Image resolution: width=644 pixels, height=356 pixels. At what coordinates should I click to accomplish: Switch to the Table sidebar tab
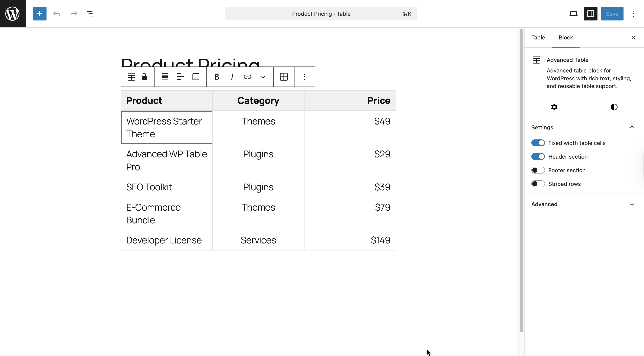[x=538, y=38]
